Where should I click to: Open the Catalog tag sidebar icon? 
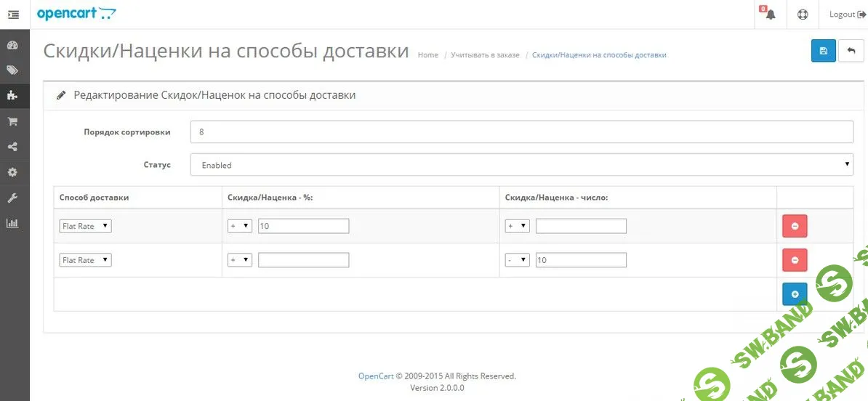[x=12, y=70]
